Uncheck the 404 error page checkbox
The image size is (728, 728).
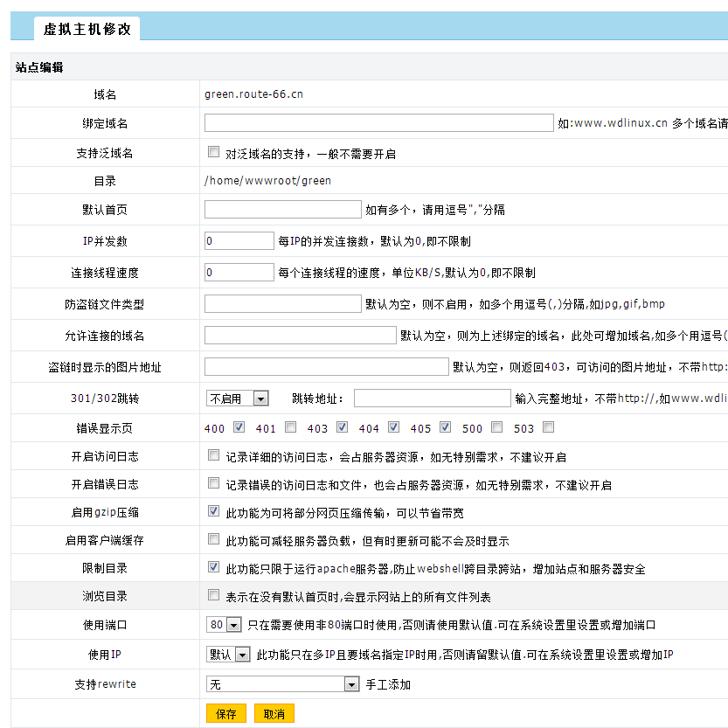(393, 427)
